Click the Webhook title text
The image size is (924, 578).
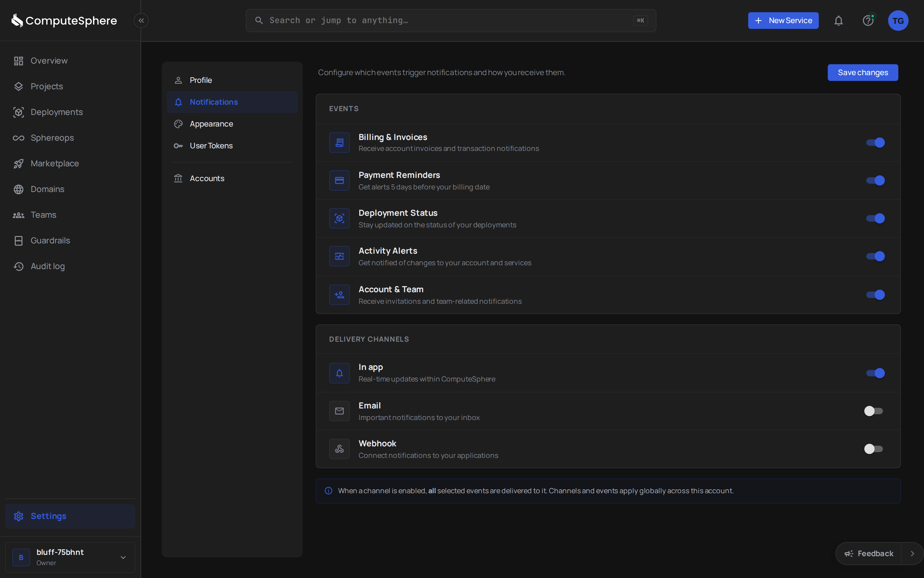(377, 443)
